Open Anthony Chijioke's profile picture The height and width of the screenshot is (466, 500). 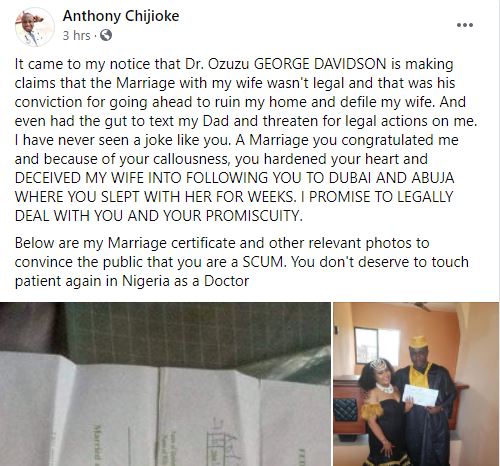tap(35, 27)
